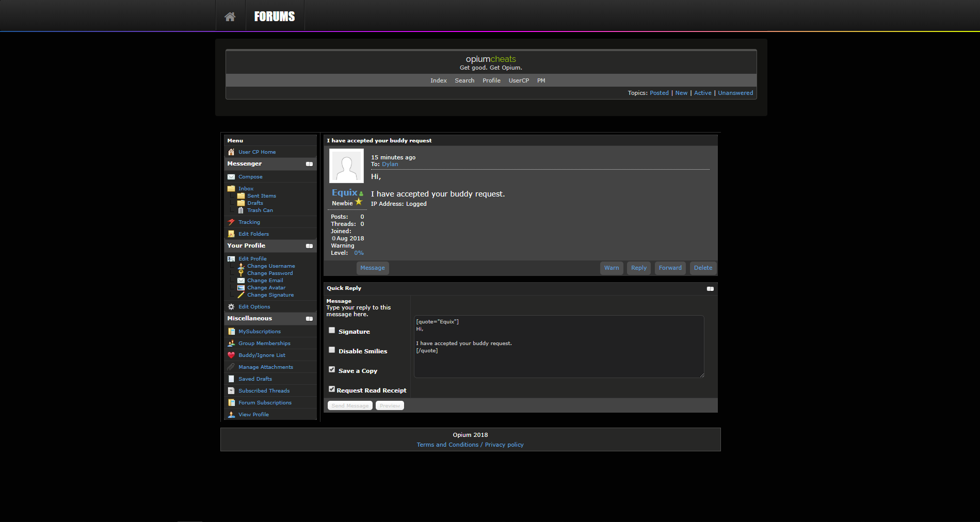Open the UserCP menu item
This screenshot has height=522, width=980.
[x=519, y=80]
